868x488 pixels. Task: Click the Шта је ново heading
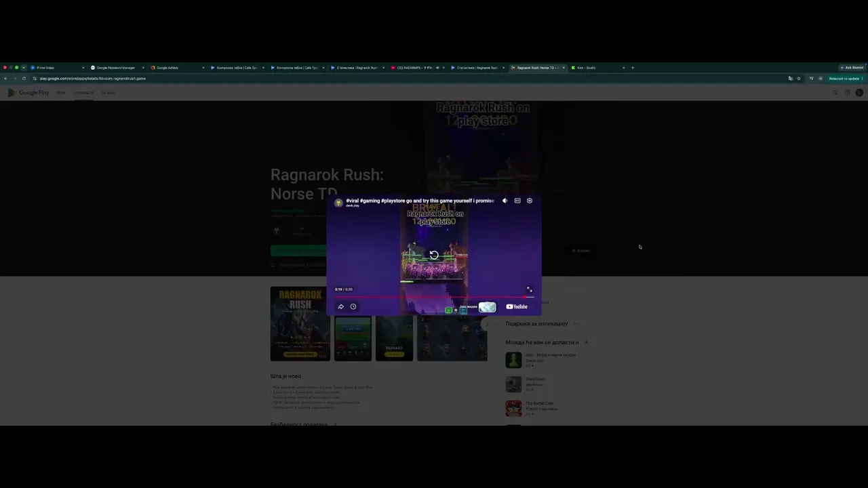click(286, 376)
